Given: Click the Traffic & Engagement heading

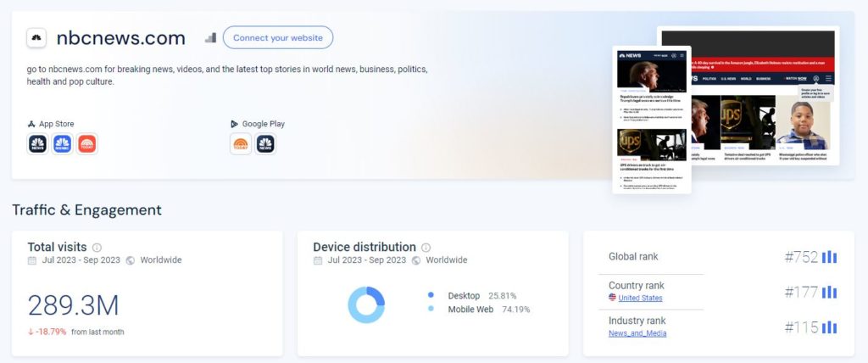Looking at the screenshot, I should pyautogui.click(x=87, y=210).
